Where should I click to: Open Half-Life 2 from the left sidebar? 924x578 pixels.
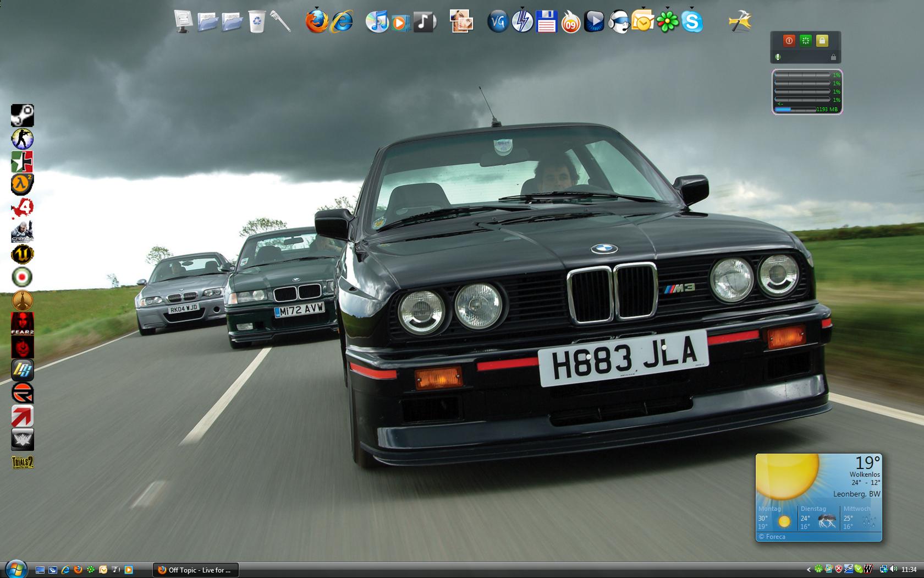point(23,185)
